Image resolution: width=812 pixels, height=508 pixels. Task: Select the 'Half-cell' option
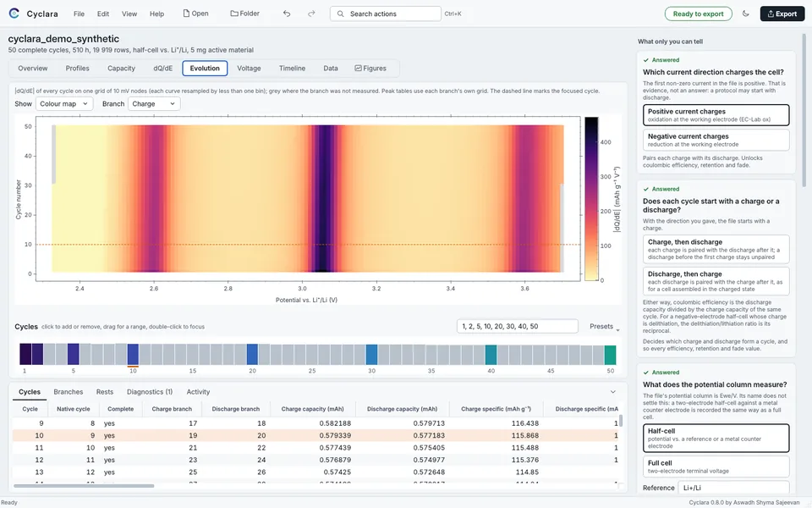coord(716,438)
